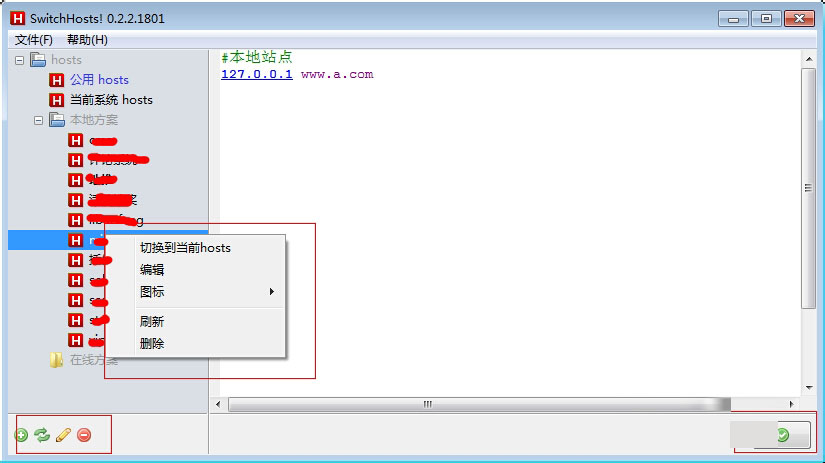Click the SwitchHosts H icon in title bar
The image size is (825, 463).
pos(17,18)
